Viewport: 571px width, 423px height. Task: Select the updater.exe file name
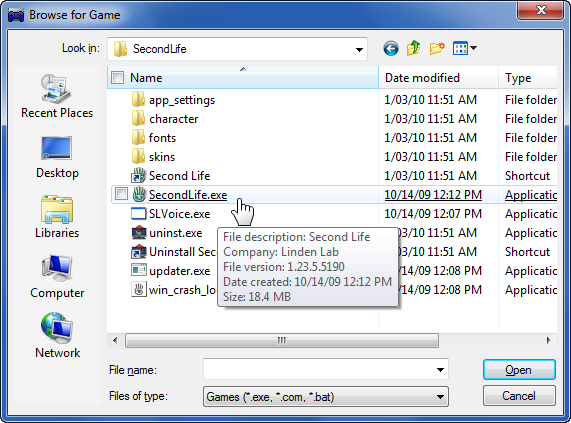tap(180, 271)
